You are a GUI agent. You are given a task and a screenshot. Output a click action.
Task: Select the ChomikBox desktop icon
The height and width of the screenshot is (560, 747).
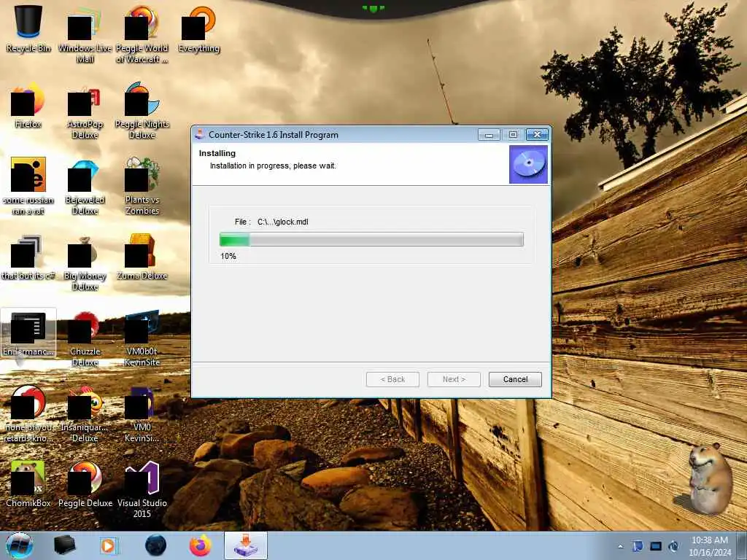coord(28,484)
